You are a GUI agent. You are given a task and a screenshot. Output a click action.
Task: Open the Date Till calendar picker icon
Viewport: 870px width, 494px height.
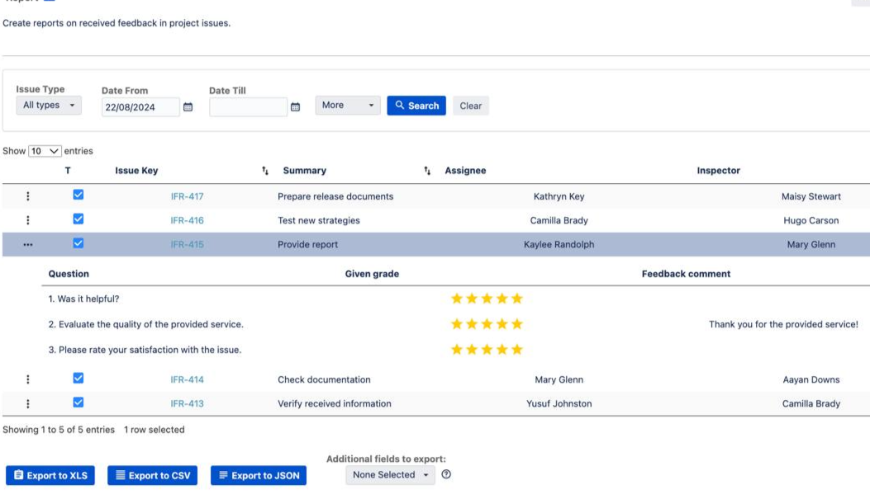[x=295, y=106]
